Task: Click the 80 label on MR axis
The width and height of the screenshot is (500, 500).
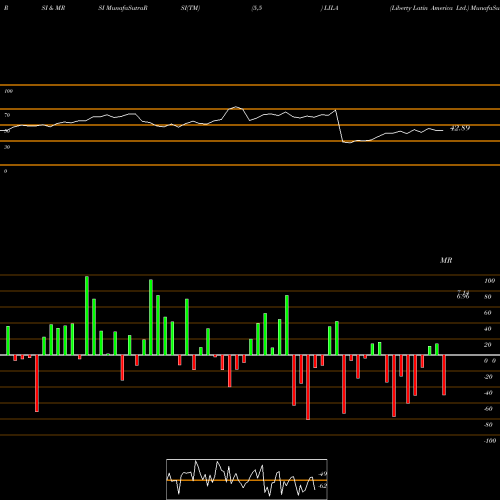Action: click(488, 297)
